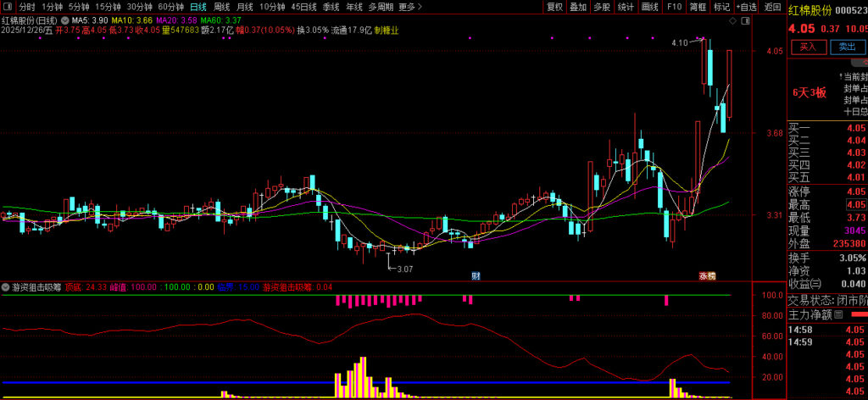Screen dimensions: 868x400
Task: Click the 涨停 marker label on chart
Action: 707,275
